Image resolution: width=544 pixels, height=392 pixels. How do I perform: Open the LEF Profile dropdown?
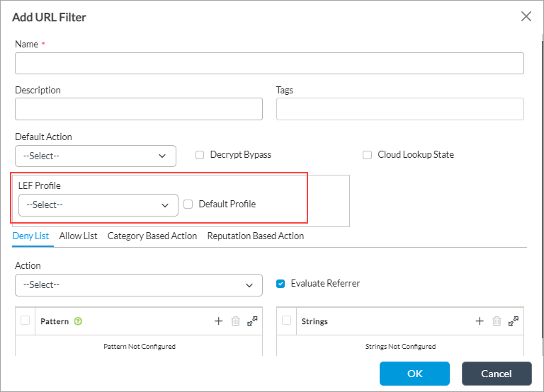98,205
